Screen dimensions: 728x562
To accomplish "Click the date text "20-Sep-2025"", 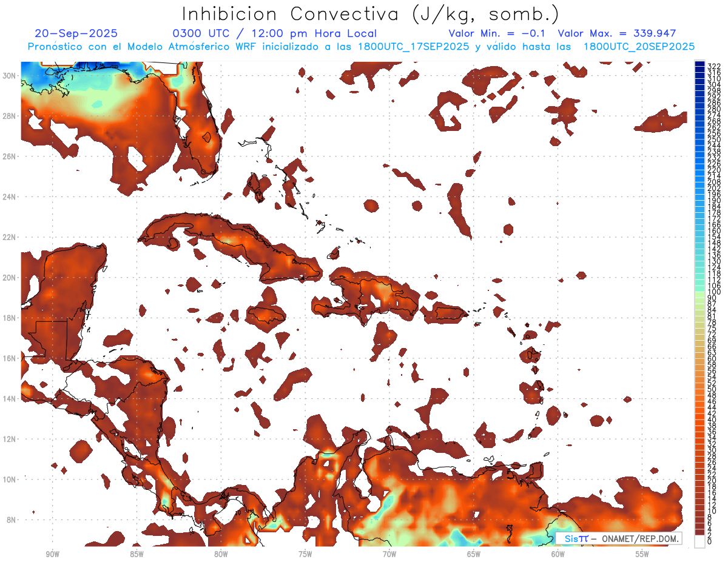I will 76,33.
